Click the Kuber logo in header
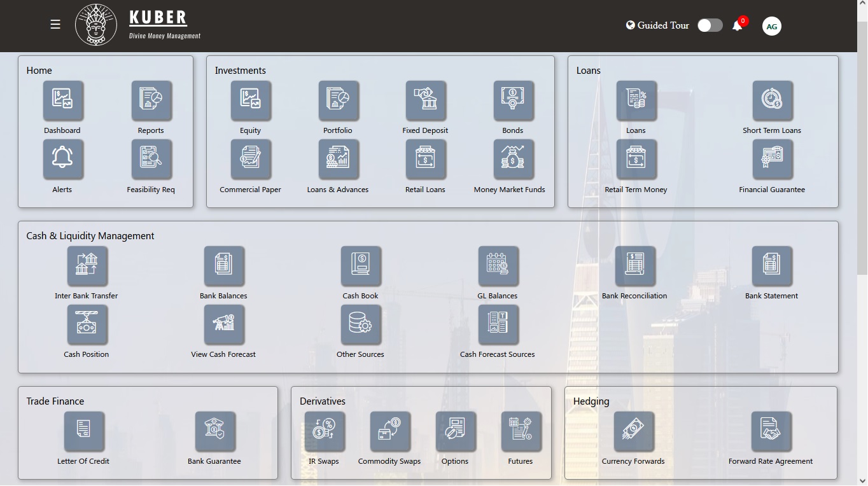868x486 pixels. (x=96, y=25)
